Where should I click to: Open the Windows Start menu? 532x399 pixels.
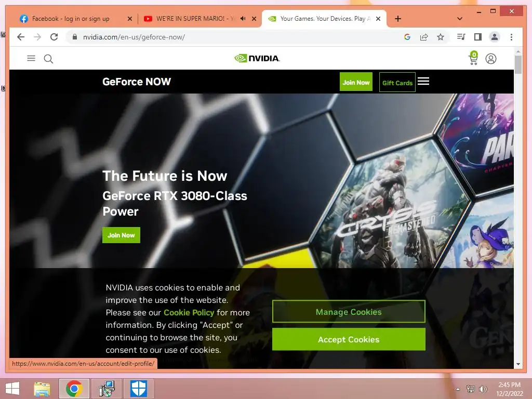pyautogui.click(x=12, y=389)
